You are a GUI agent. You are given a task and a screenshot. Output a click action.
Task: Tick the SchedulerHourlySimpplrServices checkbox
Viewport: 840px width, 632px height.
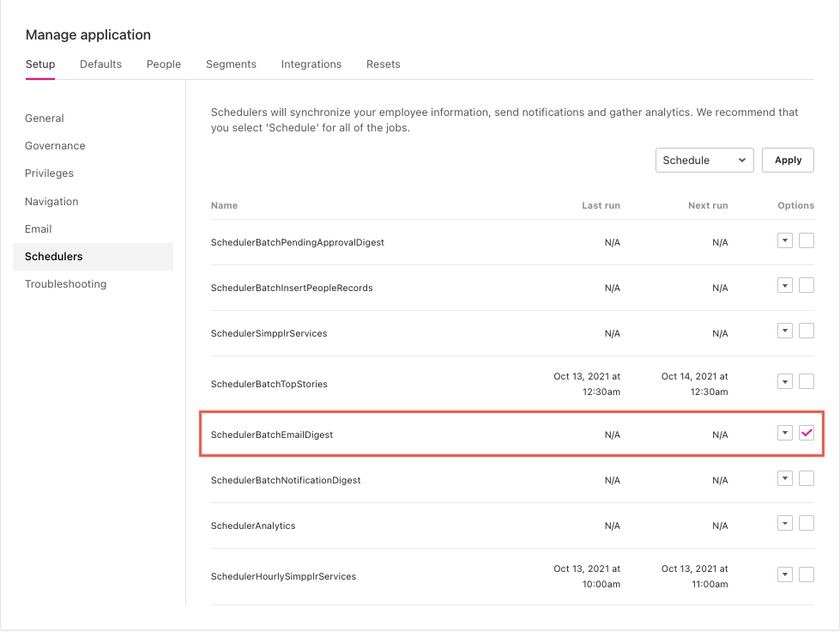click(x=807, y=574)
